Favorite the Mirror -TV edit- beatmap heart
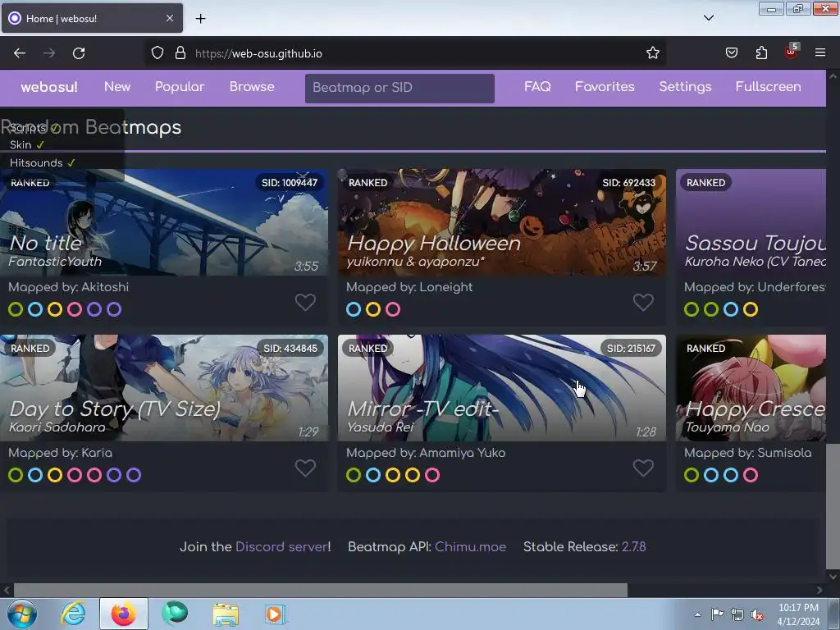 [x=643, y=468]
